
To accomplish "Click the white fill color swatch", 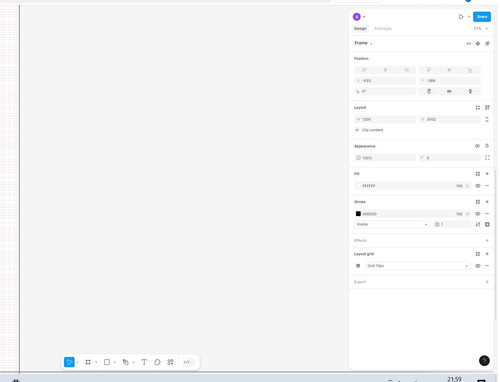I will click(x=358, y=186).
